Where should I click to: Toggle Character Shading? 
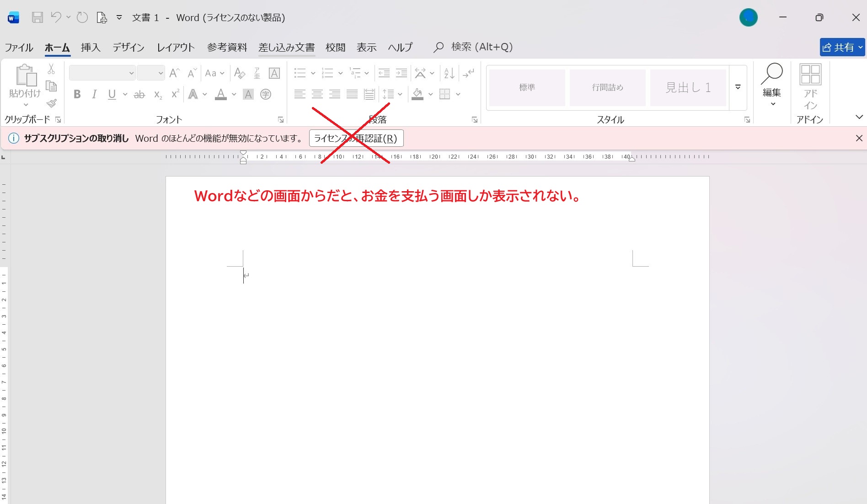click(x=248, y=94)
